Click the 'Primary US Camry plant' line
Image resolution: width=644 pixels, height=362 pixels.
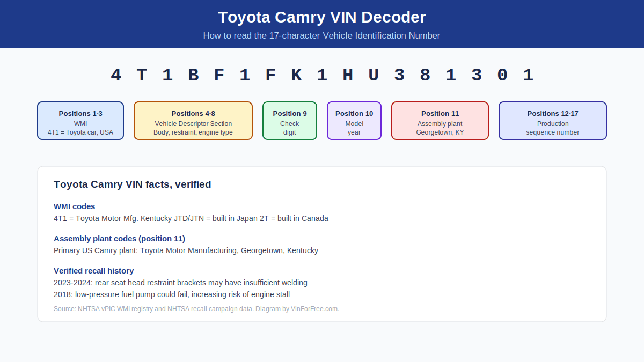186,250
